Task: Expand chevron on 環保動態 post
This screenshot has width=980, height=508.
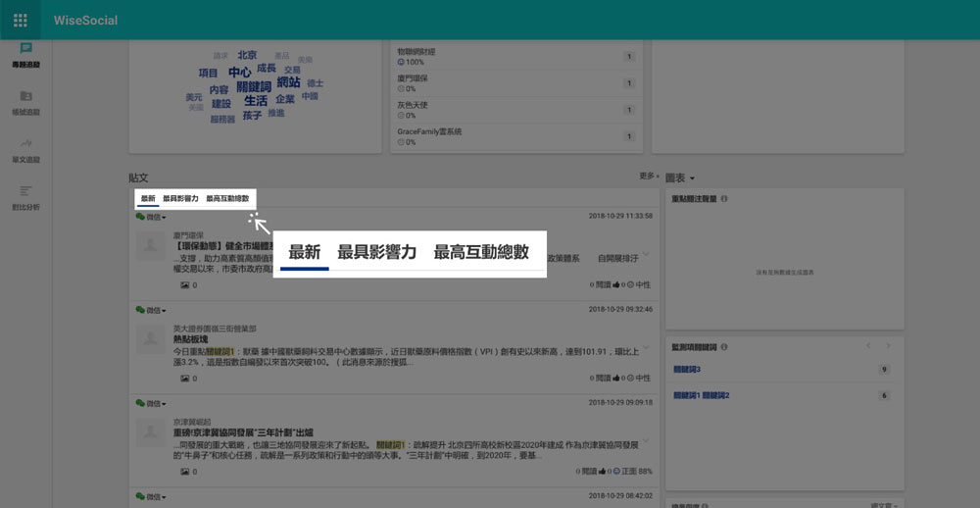Action: [x=646, y=254]
